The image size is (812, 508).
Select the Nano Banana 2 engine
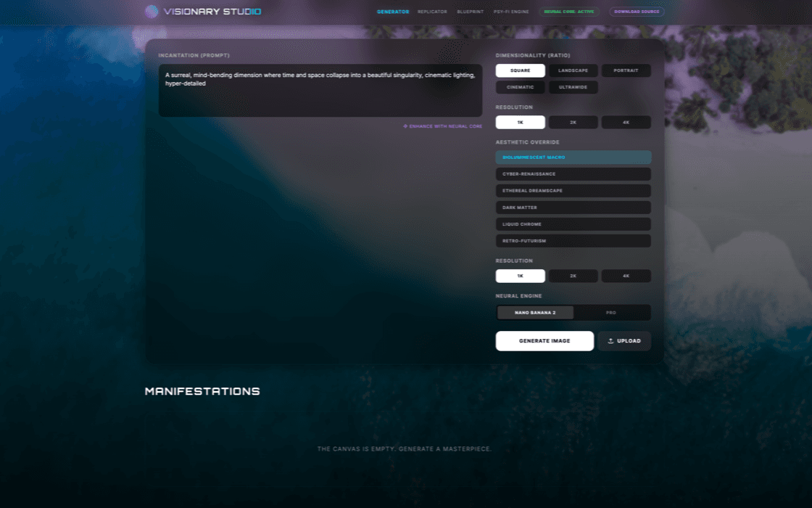pyautogui.click(x=535, y=313)
